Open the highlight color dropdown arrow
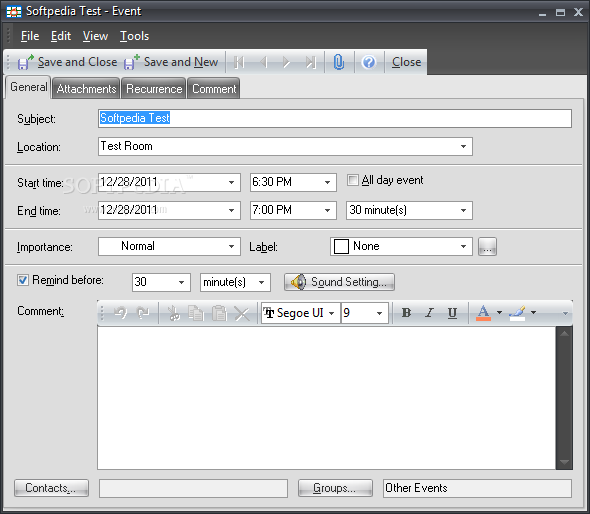Screen dimensions: 590x514 (x=534, y=313)
